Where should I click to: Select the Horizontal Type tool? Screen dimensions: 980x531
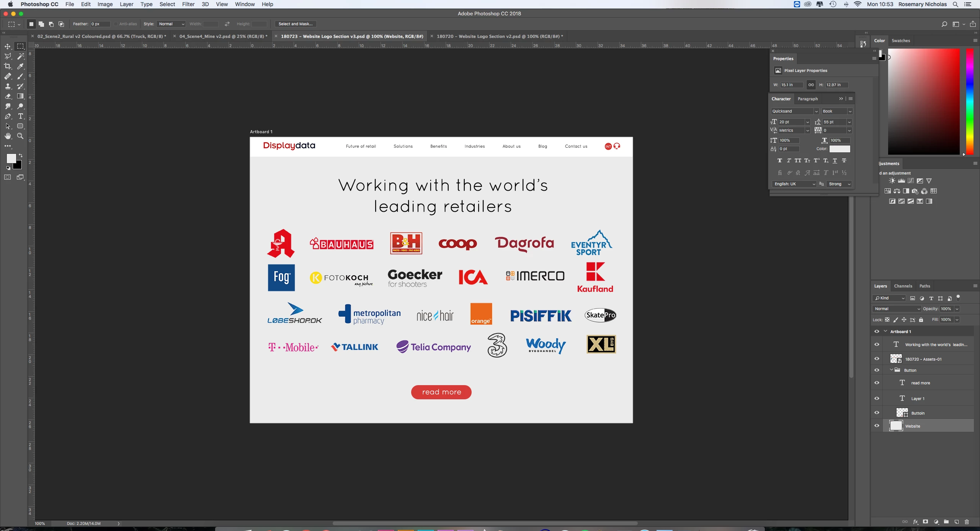click(21, 116)
